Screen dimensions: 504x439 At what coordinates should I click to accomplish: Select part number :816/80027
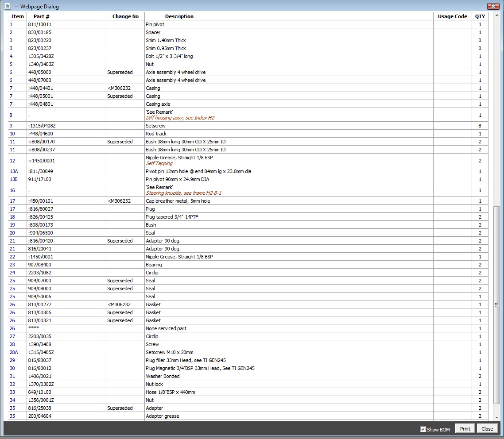40,209
